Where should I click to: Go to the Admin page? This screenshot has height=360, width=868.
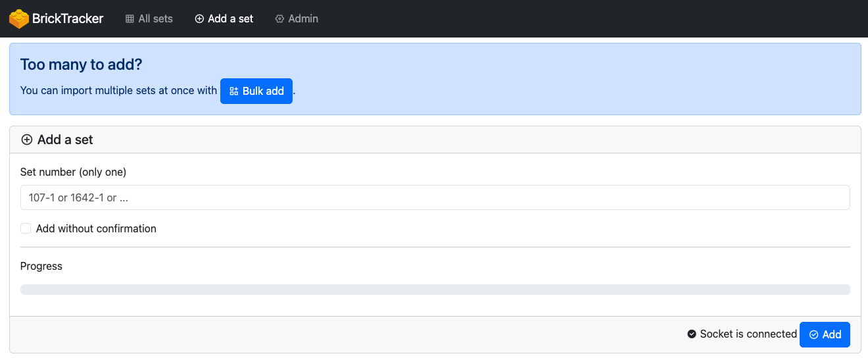297,19
